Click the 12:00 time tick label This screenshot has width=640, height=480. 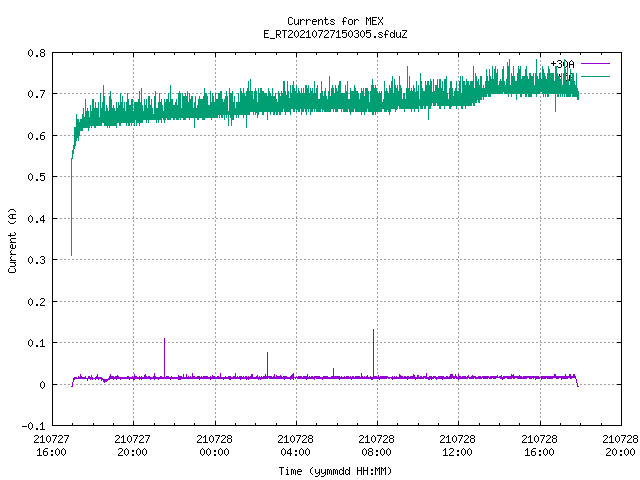point(457,452)
